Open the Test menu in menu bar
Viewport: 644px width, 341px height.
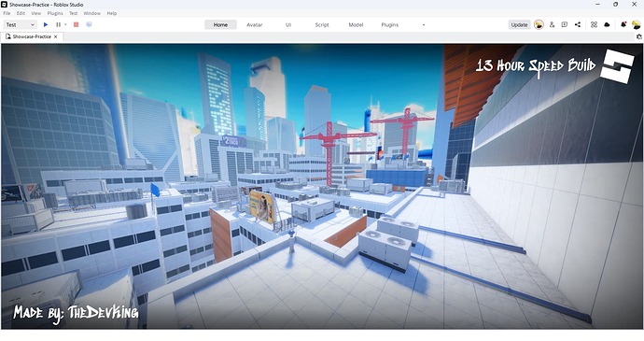pyautogui.click(x=73, y=13)
